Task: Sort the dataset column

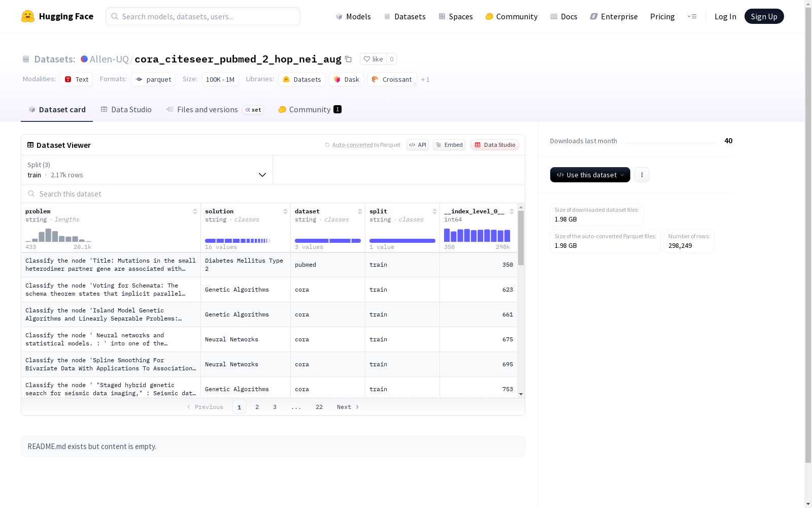Action: click(x=360, y=211)
